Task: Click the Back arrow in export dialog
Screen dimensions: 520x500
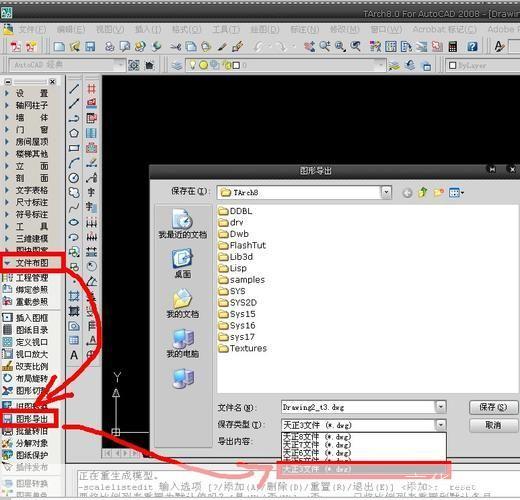Action: pyautogui.click(x=407, y=193)
